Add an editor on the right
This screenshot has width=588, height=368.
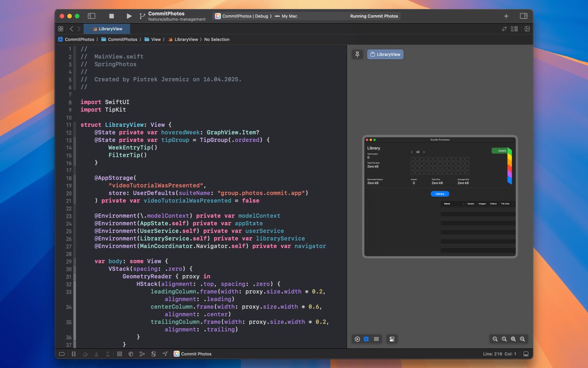click(527, 29)
